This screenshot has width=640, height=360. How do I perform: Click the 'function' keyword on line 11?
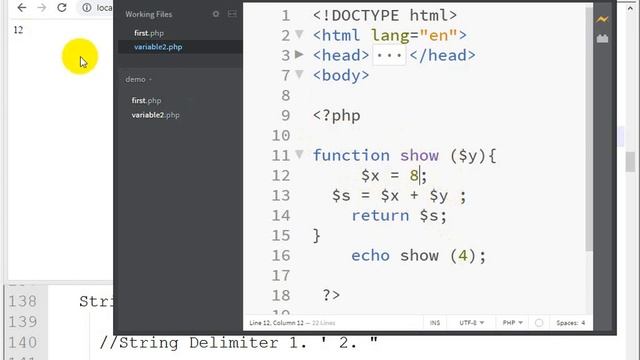(351, 156)
